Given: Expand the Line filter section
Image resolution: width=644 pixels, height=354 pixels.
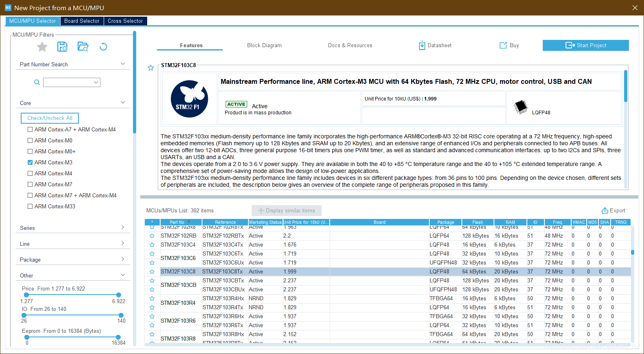Looking at the screenshot, I should click(123, 243).
